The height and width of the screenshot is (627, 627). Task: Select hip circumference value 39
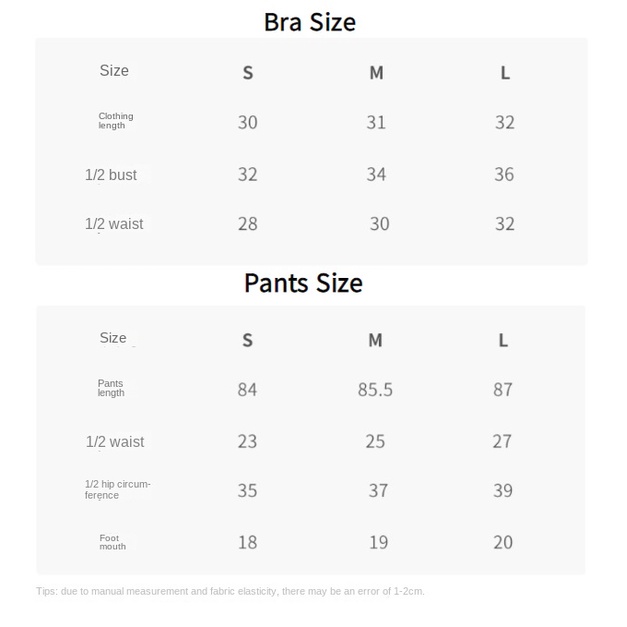coord(503,491)
